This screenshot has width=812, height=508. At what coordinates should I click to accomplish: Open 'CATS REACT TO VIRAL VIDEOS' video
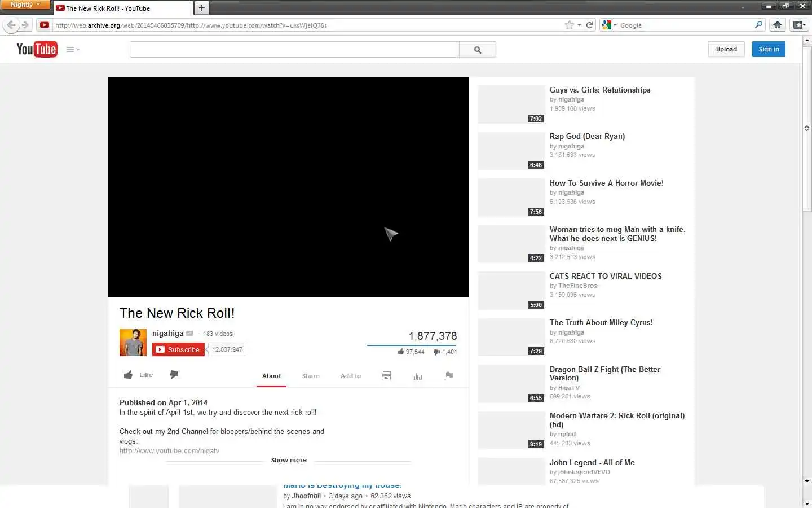tap(606, 276)
